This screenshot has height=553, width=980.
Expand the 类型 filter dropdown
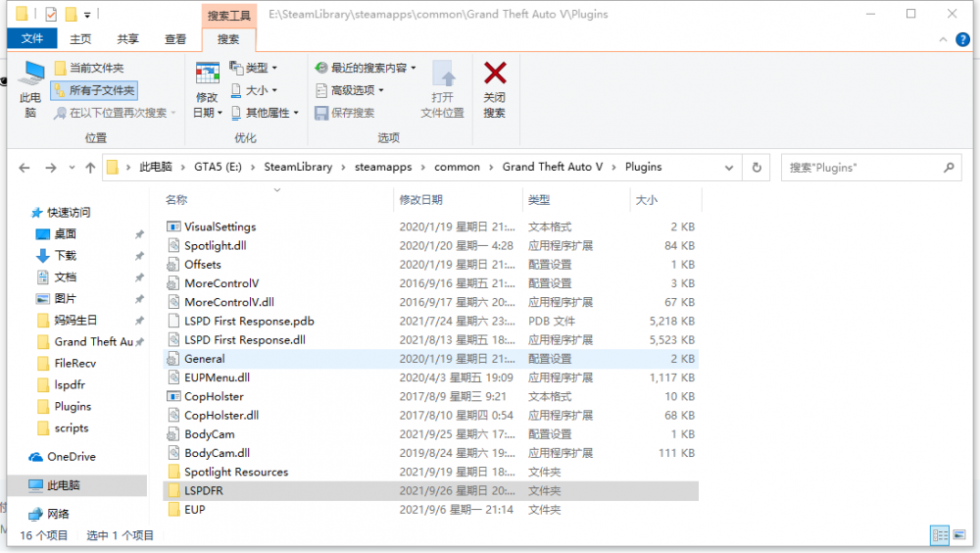pos(255,68)
